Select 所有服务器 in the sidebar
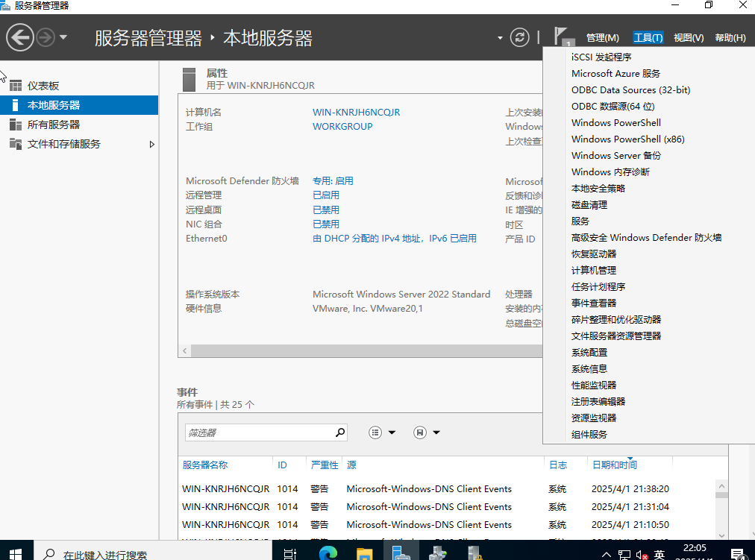The height and width of the screenshot is (560, 755). tap(79, 125)
